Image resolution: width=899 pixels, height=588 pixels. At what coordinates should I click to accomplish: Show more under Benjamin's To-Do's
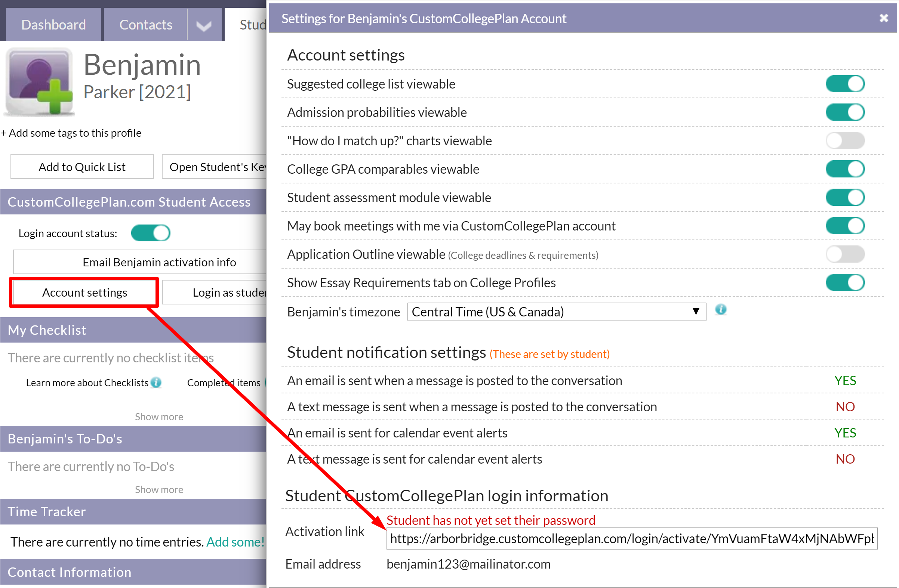[159, 489]
